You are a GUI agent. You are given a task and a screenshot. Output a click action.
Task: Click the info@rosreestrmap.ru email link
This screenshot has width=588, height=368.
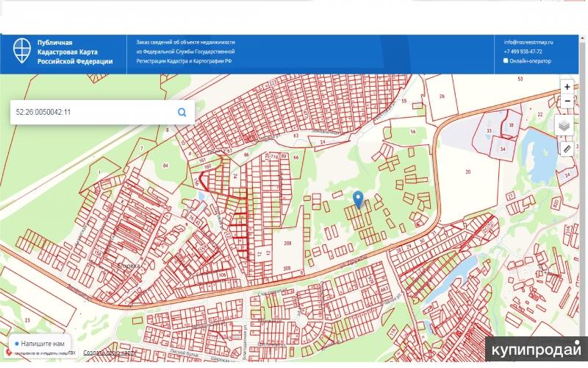[x=528, y=42]
